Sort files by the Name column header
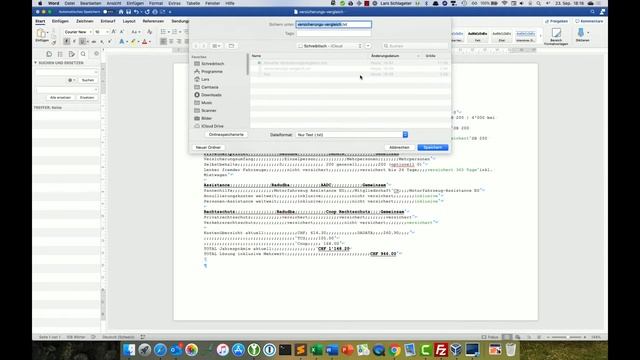This screenshot has width=640, height=360. (256, 56)
